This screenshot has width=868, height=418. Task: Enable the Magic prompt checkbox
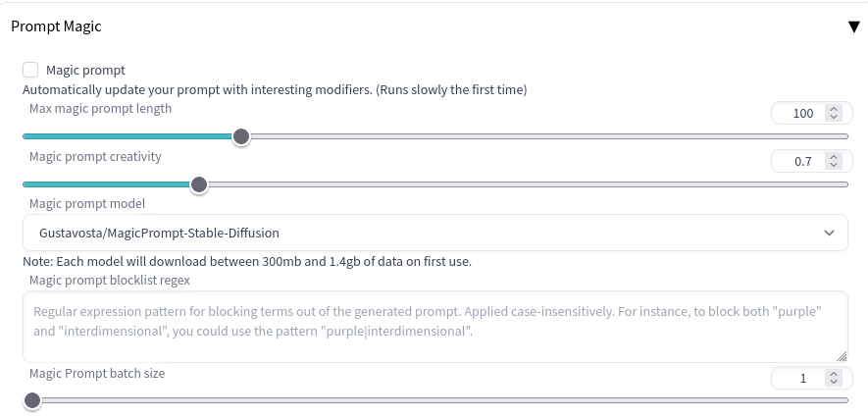(30, 70)
